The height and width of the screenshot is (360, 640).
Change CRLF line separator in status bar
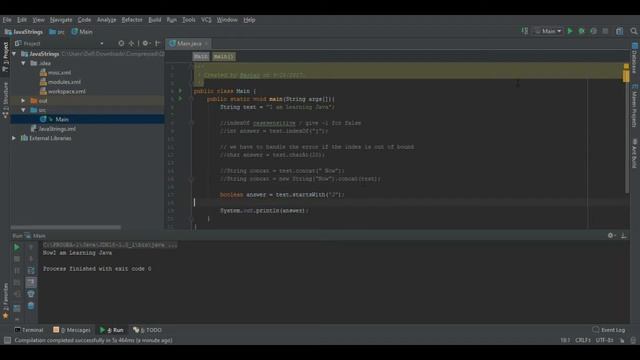583,340
